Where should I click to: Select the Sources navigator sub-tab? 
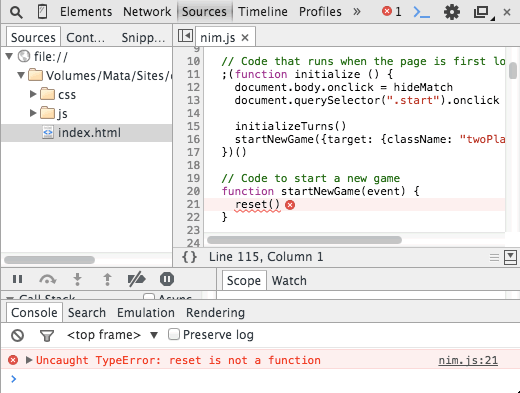[33, 37]
